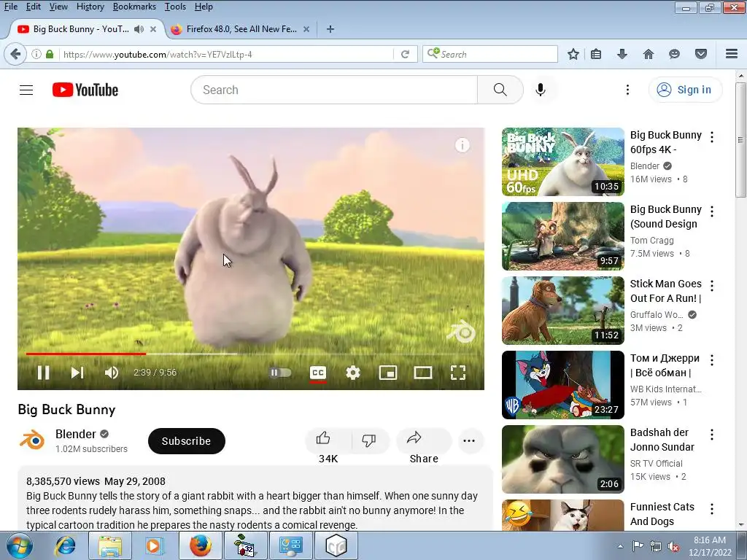This screenshot has height=560, width=747.
Task: Subscribe to the Blender channel
Action: tap(186, 441)
